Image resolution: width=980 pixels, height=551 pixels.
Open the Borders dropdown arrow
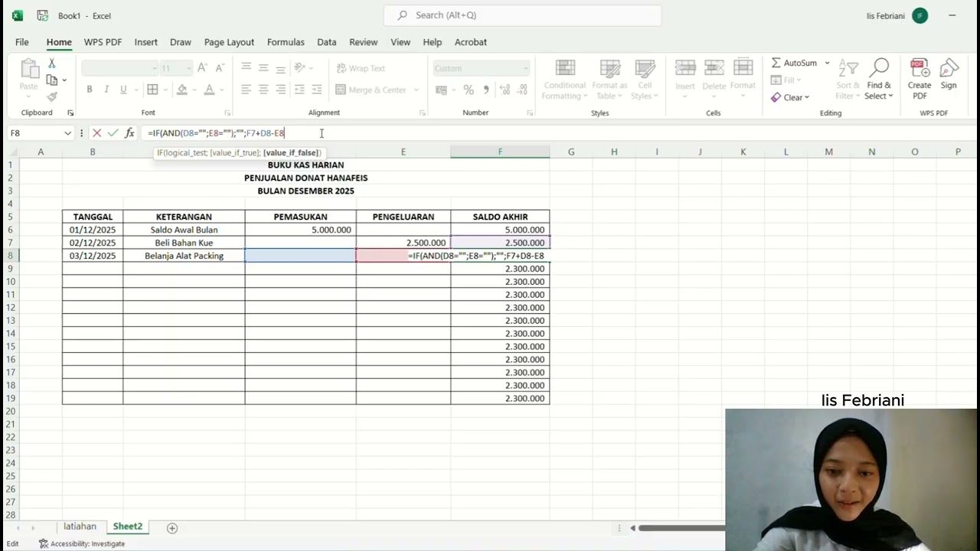point(166,90)
